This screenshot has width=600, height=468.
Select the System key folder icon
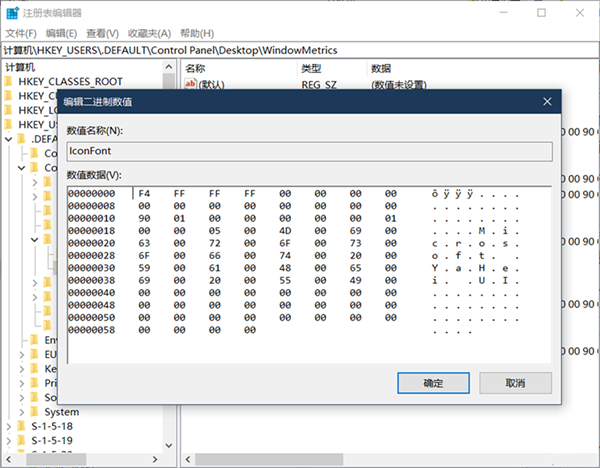point(35,411)
